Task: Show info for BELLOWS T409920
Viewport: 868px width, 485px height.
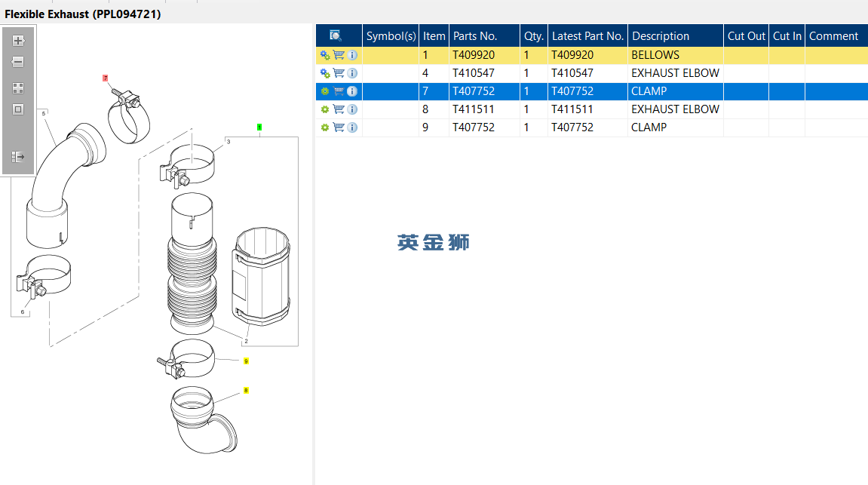Action: (x=352, y=55)
